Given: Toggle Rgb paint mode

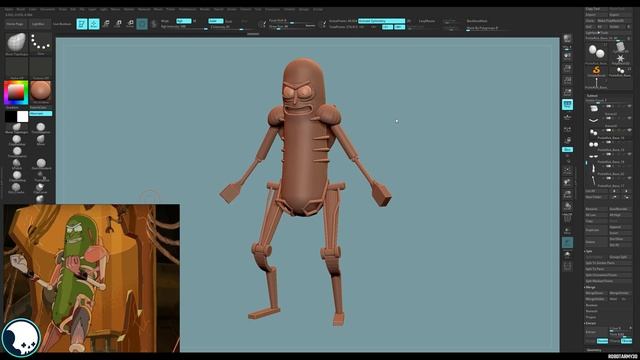Looking at the screenshot, I should (x=184, y=21).
